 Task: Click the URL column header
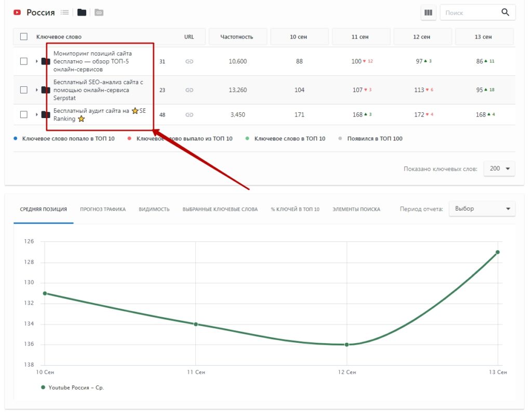(189, 37)
